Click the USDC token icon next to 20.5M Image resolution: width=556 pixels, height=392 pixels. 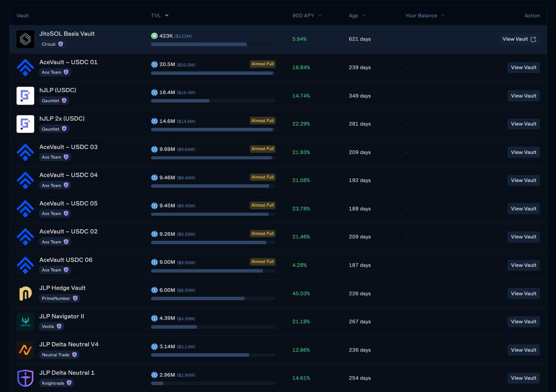[x=154, y=64]
